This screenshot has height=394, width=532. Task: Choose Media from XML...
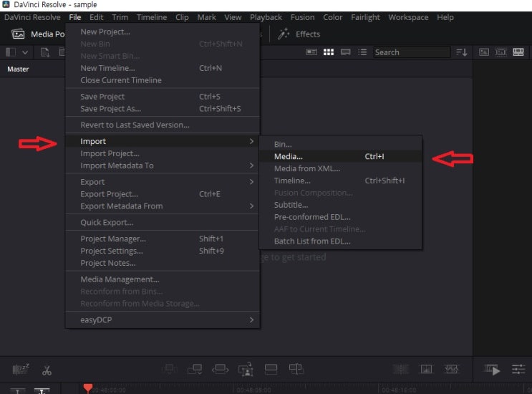coord(340,168)
